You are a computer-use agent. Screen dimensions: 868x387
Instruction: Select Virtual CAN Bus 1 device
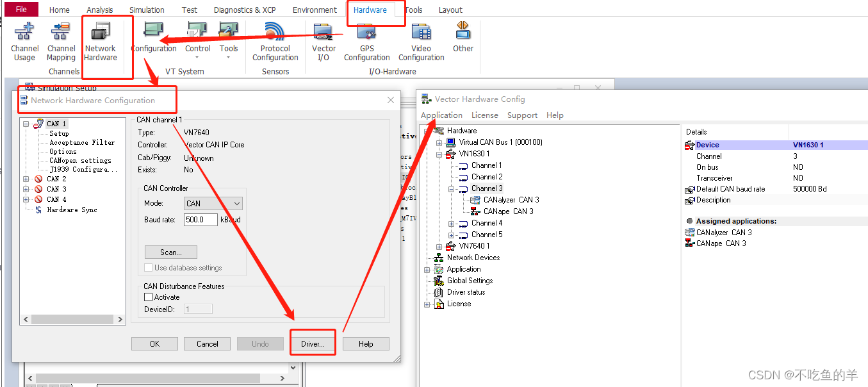point(500,142)
